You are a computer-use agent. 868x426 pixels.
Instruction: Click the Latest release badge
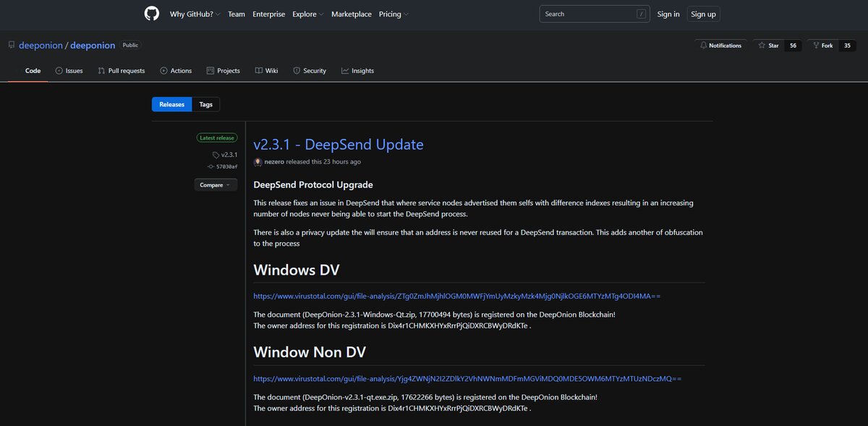click(216, 137)
